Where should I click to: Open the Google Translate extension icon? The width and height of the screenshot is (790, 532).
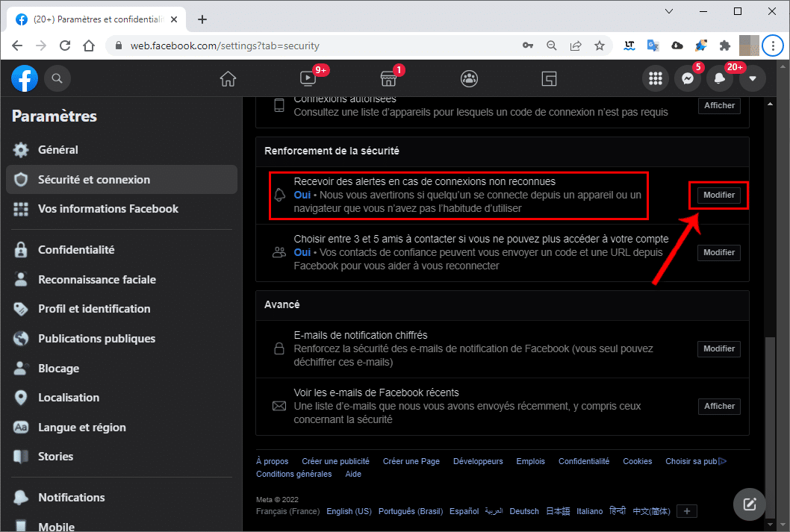click(653, 46)
